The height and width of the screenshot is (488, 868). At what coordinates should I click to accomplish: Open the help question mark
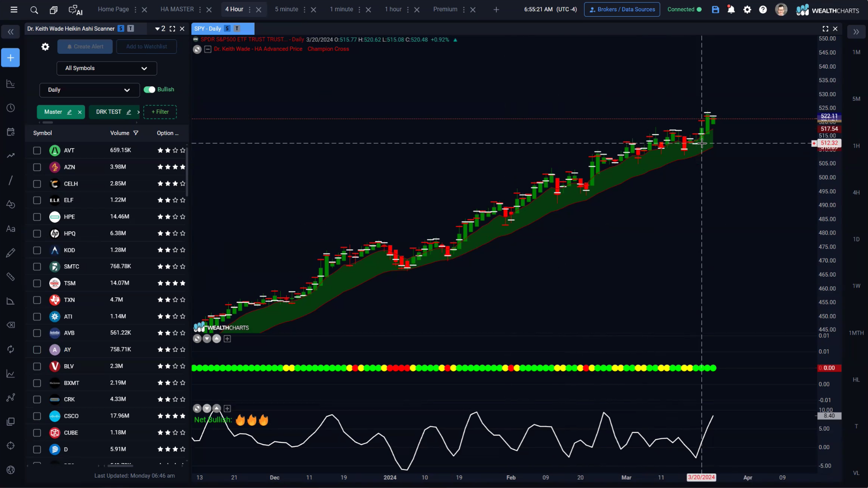[763, 9]
